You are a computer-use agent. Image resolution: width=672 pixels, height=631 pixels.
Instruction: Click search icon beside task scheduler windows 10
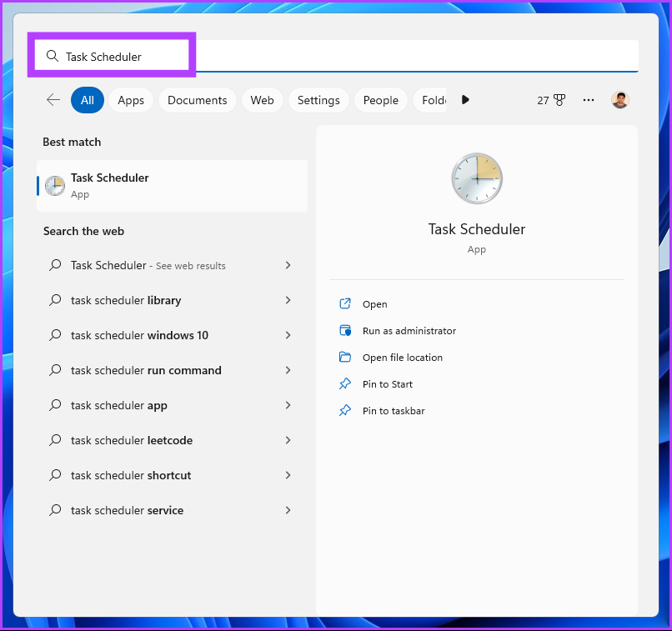click(55, 335)
